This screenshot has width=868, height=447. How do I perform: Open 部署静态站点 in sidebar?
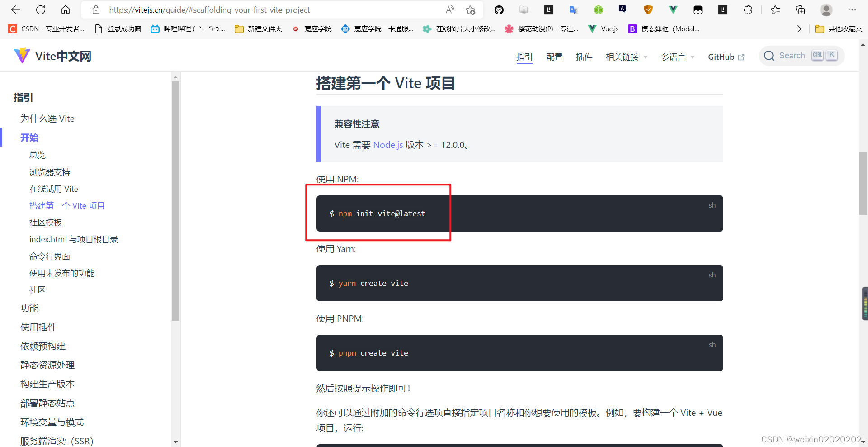[x=47, y=403]
